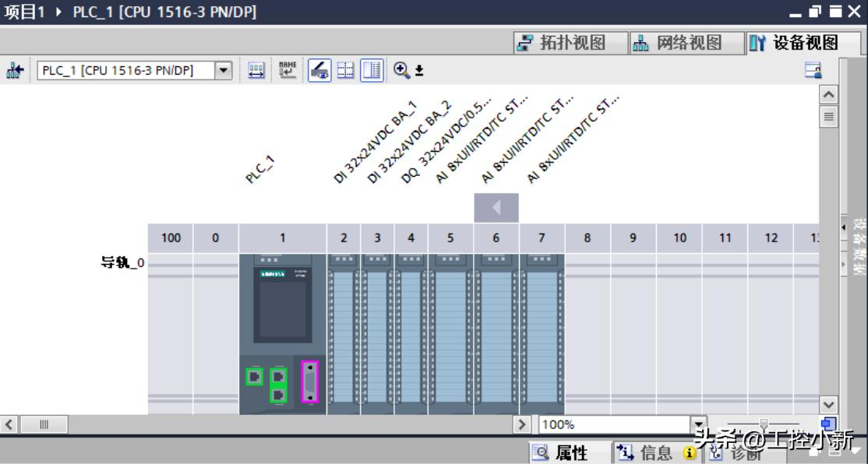Click the zoom magnifier tool icon

[401, 70]
